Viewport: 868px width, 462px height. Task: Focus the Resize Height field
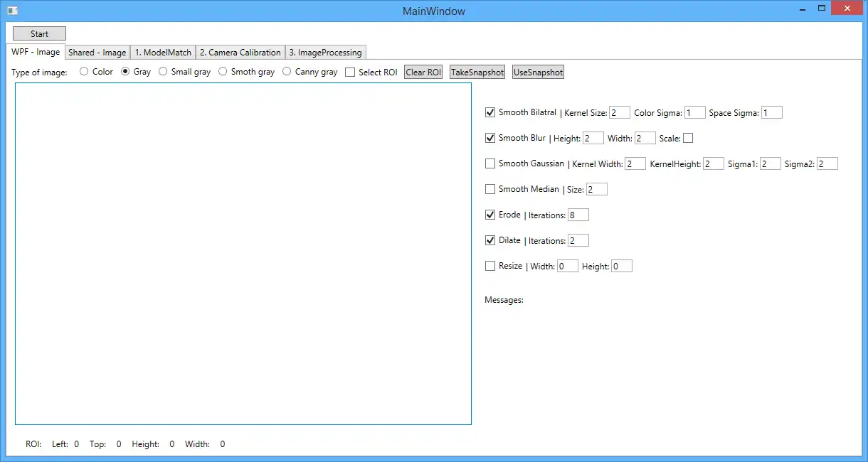(622, 266)
